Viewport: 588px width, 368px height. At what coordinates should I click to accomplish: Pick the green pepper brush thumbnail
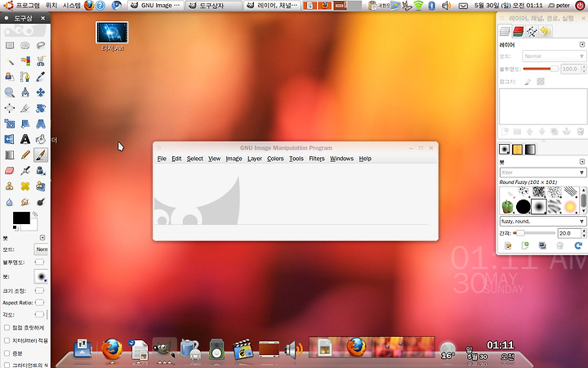pos(507,207)
